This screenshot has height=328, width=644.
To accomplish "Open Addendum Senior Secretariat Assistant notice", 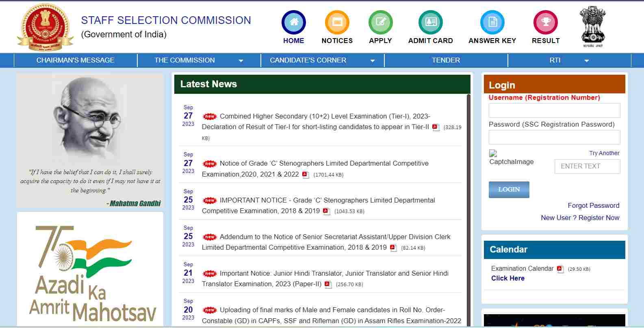I will (326, 242).
